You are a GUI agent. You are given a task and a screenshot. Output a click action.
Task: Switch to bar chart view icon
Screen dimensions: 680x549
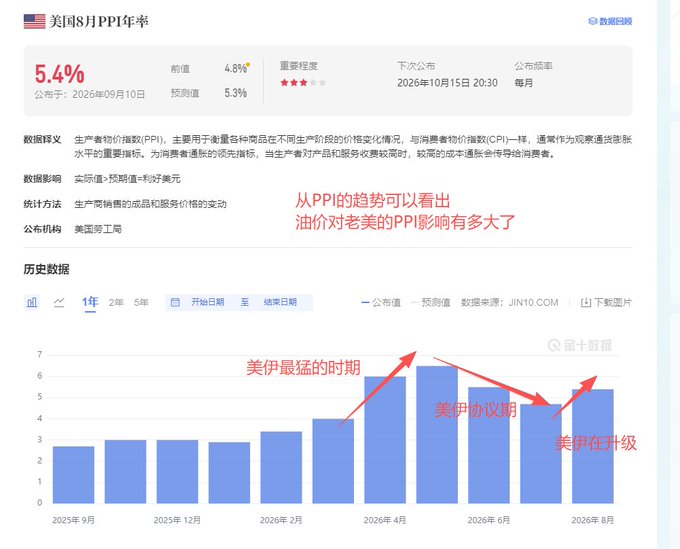32,302
